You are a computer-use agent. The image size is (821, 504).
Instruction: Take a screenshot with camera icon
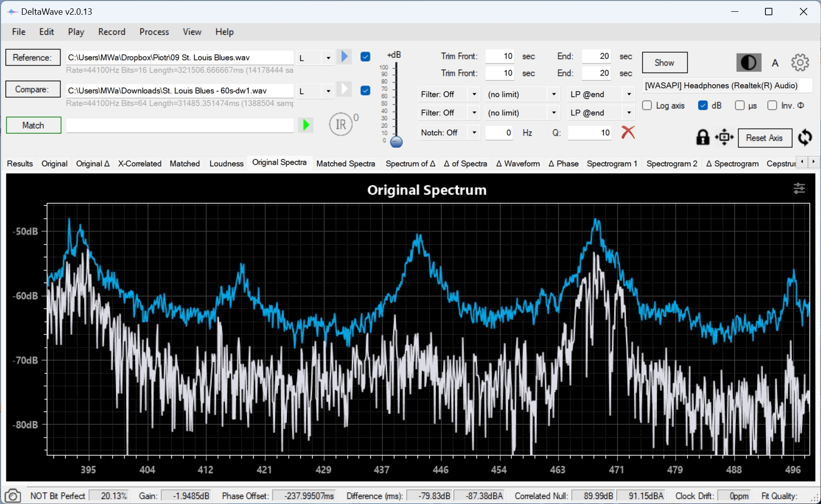(x=12, y=496)
